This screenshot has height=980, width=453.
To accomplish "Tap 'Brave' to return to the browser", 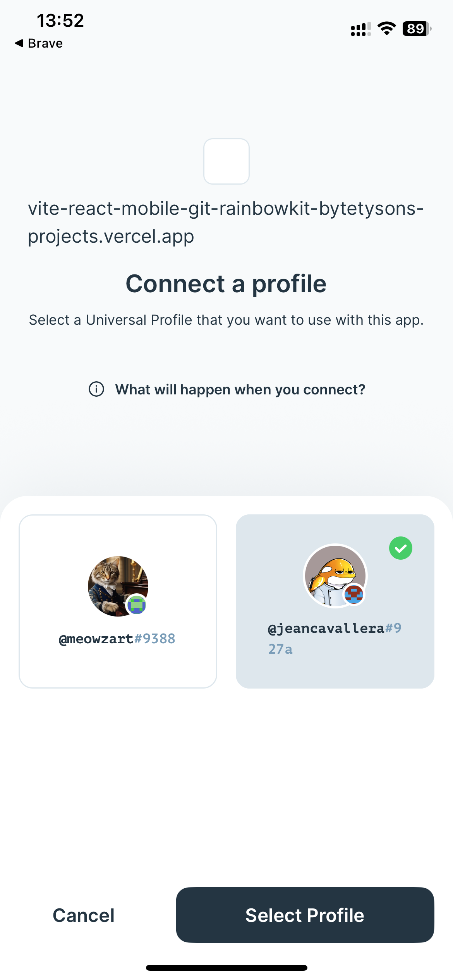I will [x=39, y=43].
